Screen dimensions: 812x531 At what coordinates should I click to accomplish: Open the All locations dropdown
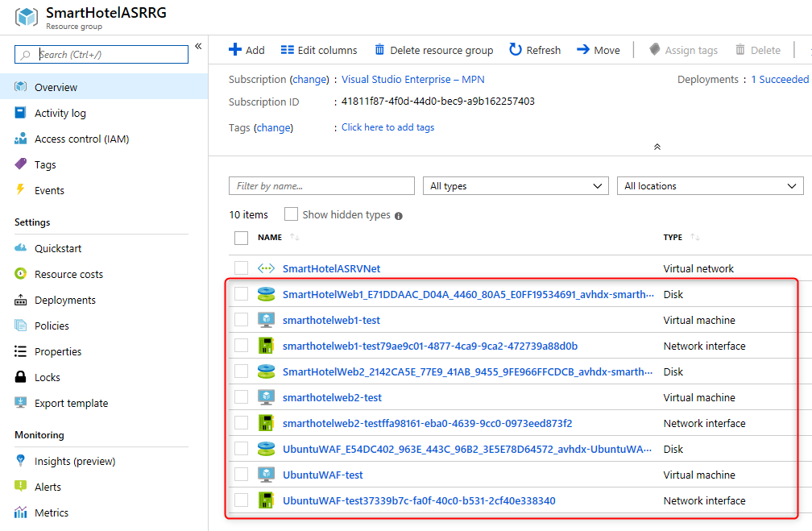(710, 186)
